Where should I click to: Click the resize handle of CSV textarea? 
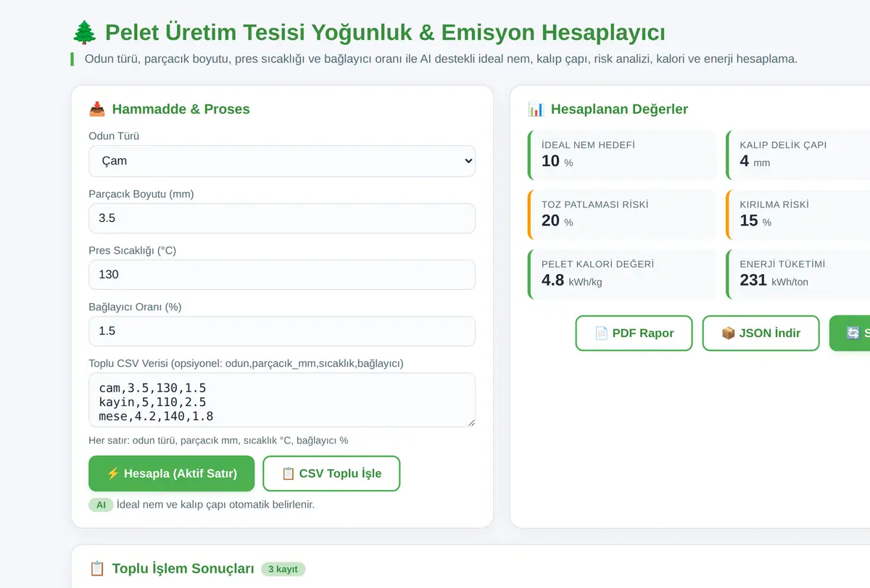point(471,423)
